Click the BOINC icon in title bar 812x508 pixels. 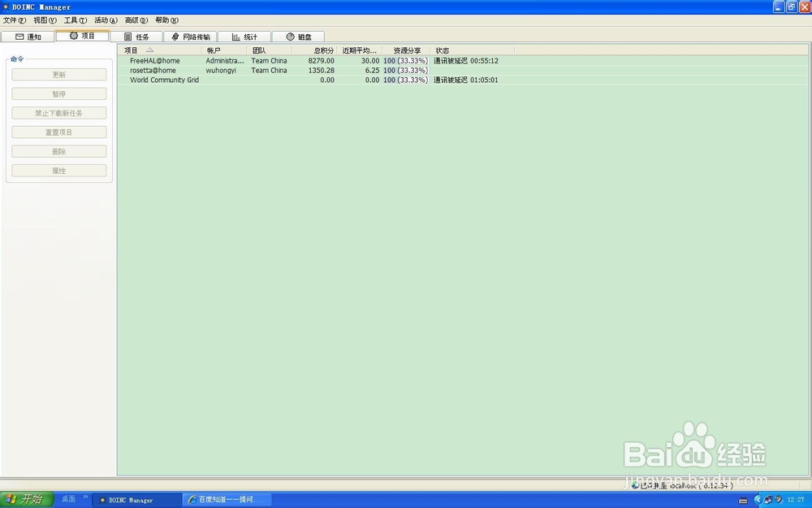coord(6,7)
